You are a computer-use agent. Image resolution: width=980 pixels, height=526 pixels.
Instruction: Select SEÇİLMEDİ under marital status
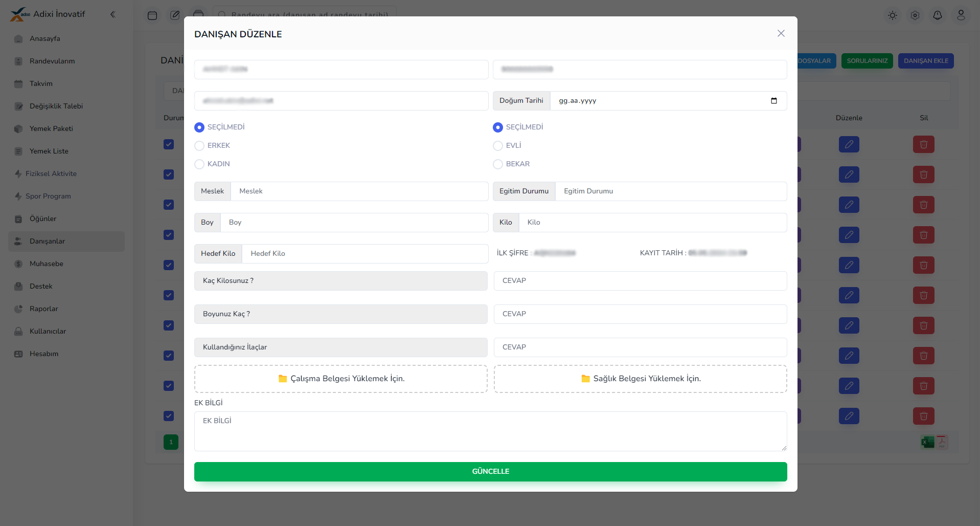tap(498, 127)
